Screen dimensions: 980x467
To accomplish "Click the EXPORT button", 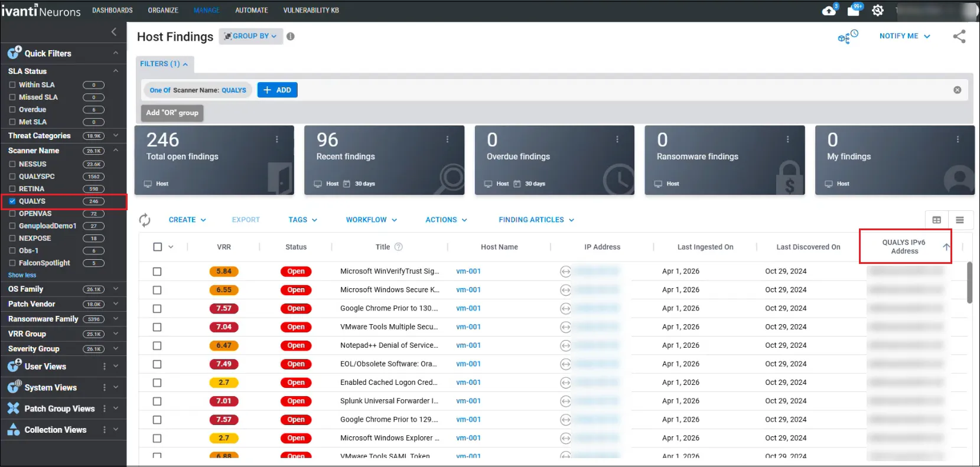I will [x=246, y=220].
